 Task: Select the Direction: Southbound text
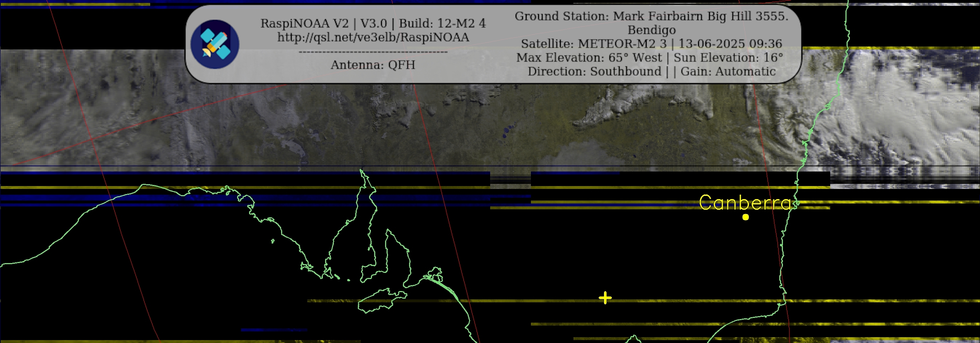coord(594,71)
